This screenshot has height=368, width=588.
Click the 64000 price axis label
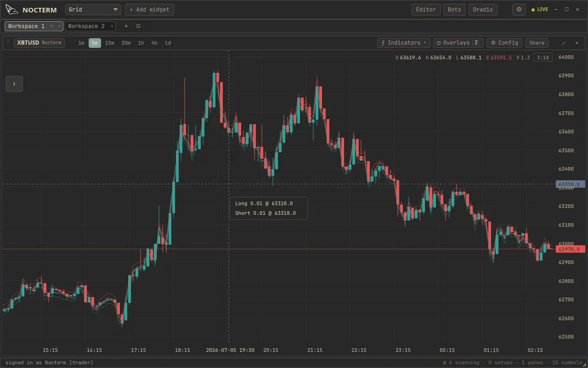566,57
